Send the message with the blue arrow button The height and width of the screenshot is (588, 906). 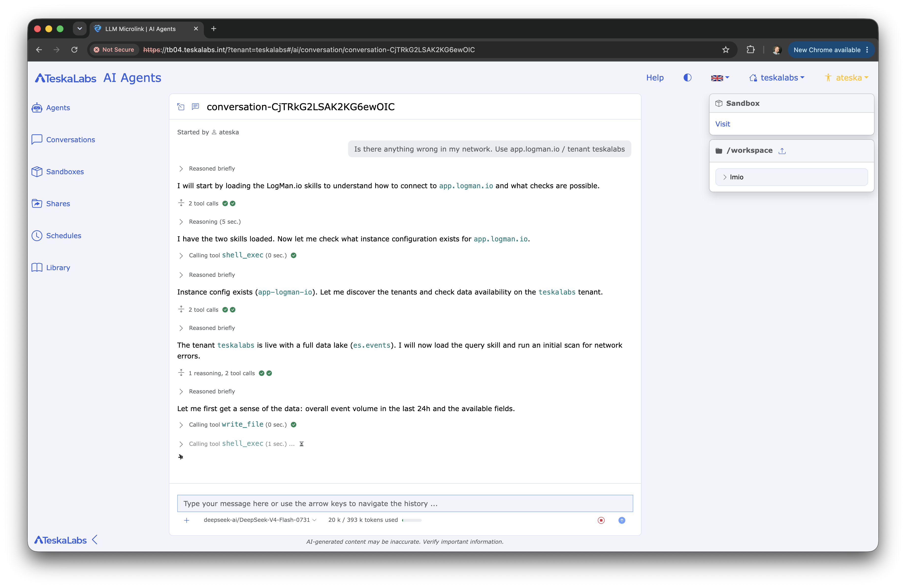pos(622,520)
